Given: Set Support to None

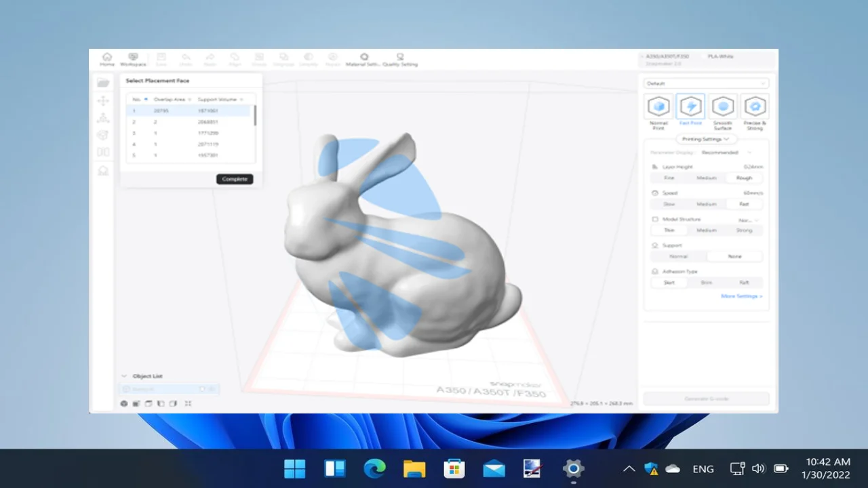Looking at the screenshot, I should (734, 256).
